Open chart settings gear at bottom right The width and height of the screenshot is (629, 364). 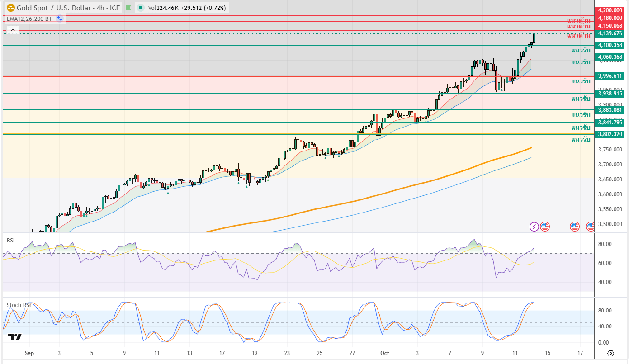pyautogui.click(x=610, y=353)
